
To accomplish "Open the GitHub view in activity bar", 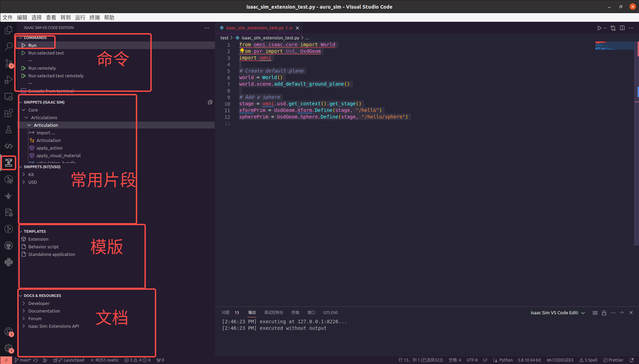I will click(9, 246).
